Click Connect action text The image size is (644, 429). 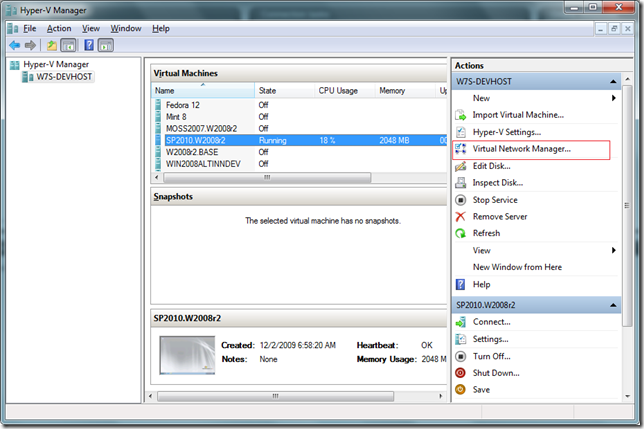point(492,322)
